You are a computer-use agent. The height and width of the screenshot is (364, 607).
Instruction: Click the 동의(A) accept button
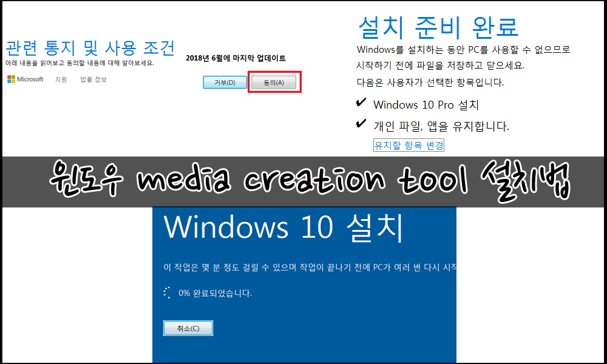[x=274, y=83]
